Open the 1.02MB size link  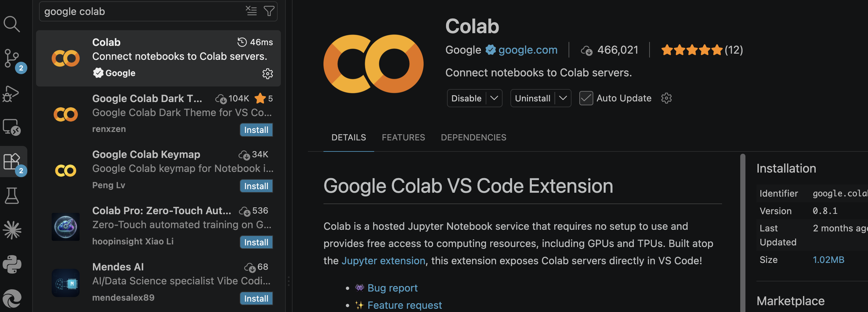pos(828,260)
